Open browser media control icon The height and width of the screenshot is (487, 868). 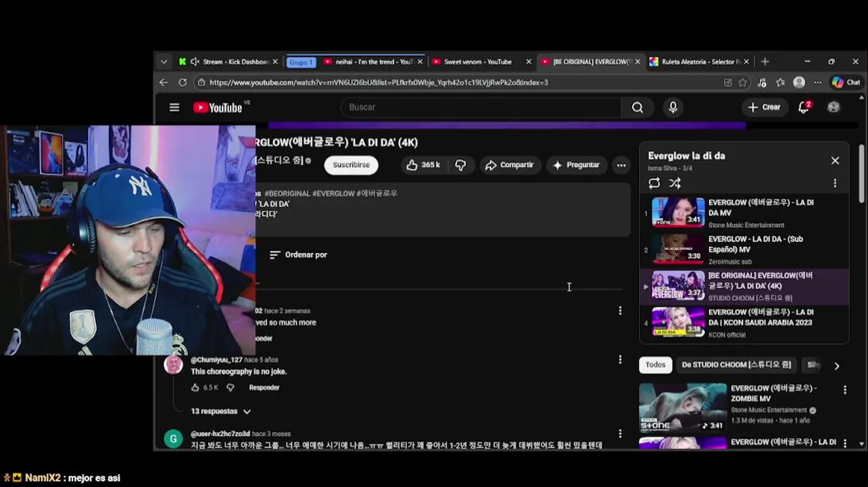click(762, 83)
